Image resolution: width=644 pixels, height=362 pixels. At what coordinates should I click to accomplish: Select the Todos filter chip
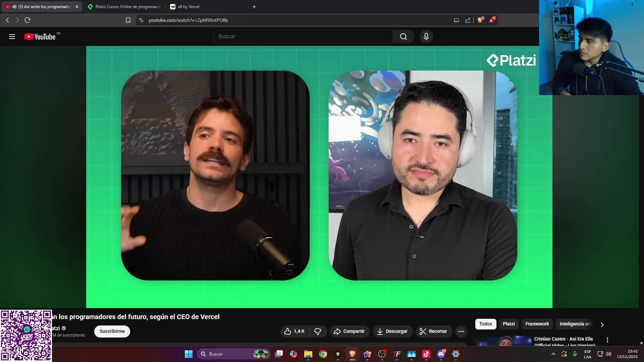(x=486, y=324)
